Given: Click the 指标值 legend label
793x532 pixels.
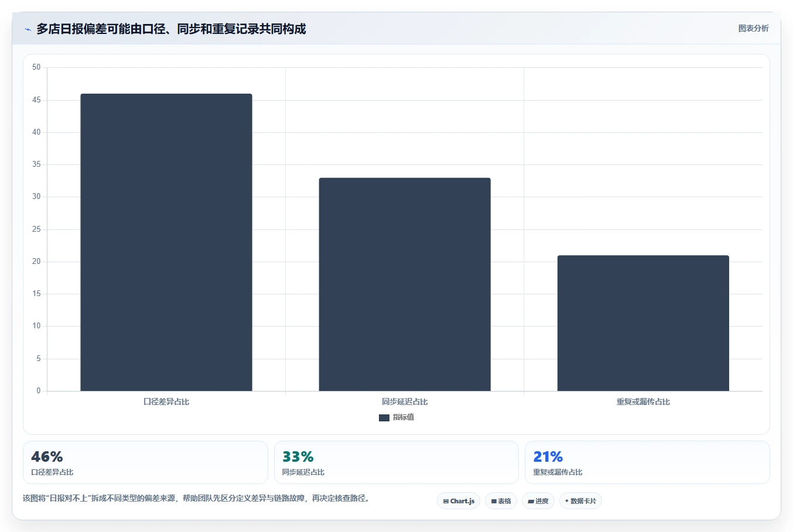Looking at the screenshot, I should click(x=404, y=417).
